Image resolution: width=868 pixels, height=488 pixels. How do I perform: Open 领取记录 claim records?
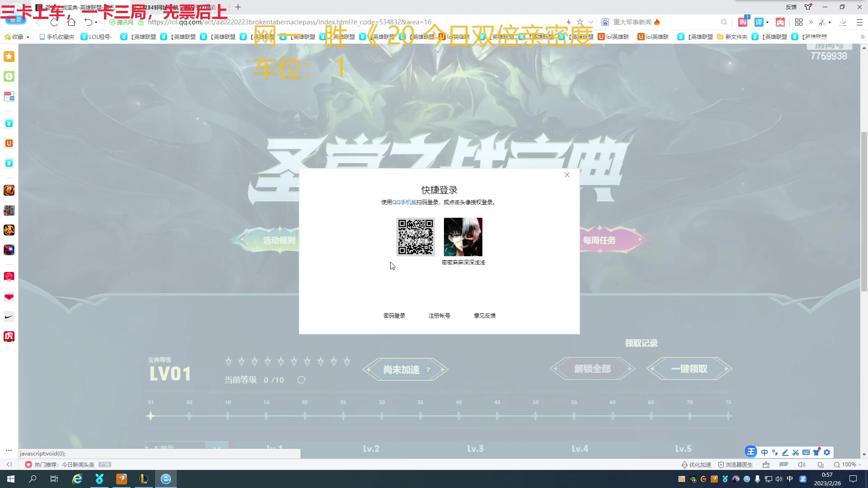coord(641,343)
